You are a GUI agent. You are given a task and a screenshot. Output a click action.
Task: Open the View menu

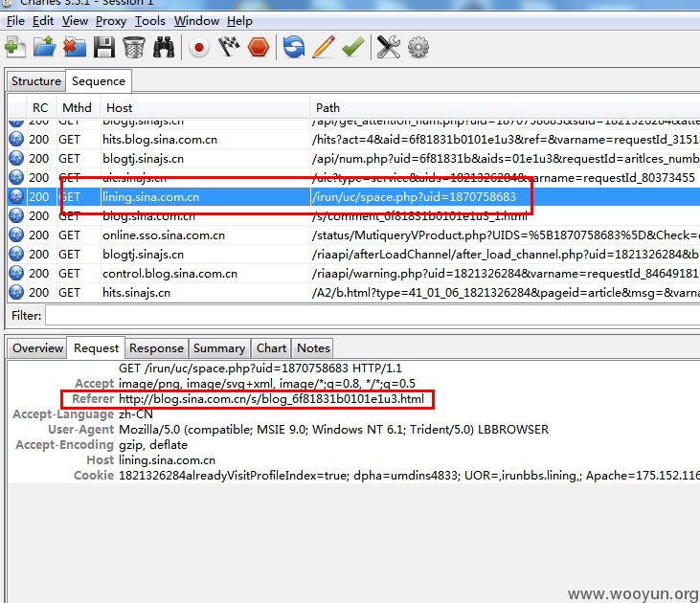(75, 21)
